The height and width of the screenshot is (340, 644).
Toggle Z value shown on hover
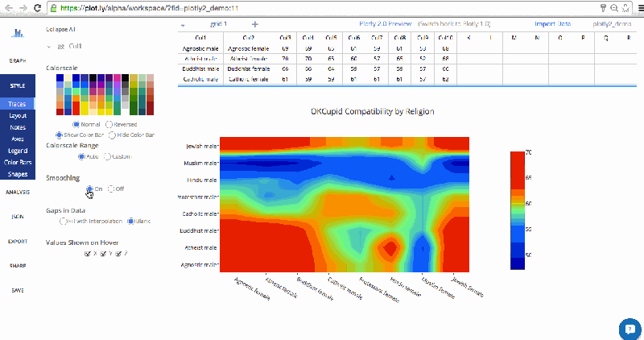click(118, 254)
